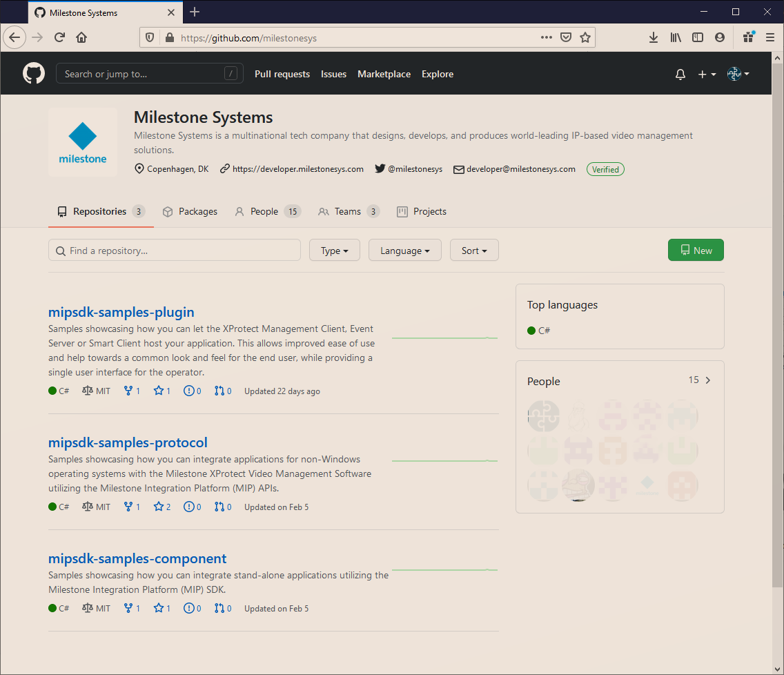Open the Language filter dropdown
The width and height of the screenshot is (784, 675).
pyautogui.click(x=405, y=250)
